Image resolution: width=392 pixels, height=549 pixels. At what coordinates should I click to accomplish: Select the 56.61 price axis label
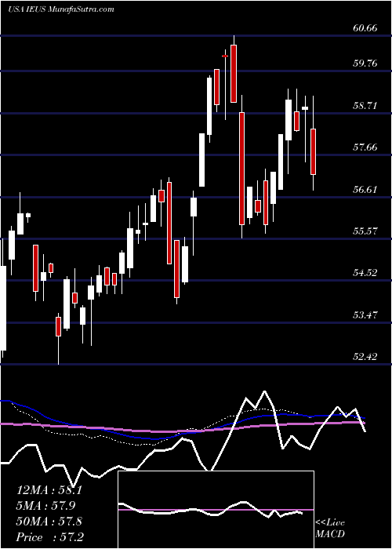[x=365, y=190]
